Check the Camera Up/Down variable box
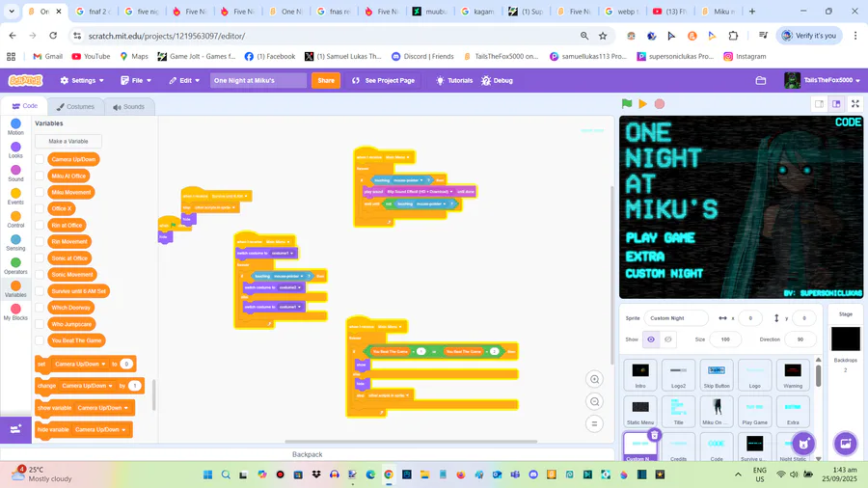This screenshot has width=868, height=488. (40, 159)
